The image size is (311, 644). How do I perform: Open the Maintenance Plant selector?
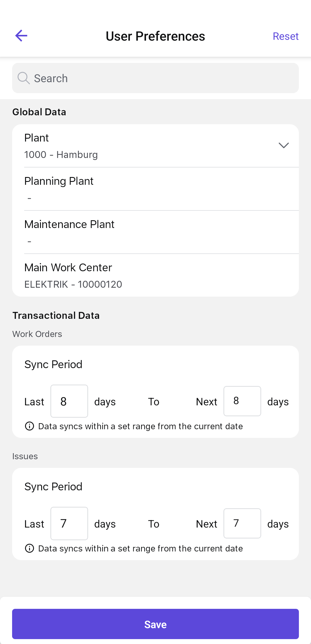point(155,232)
